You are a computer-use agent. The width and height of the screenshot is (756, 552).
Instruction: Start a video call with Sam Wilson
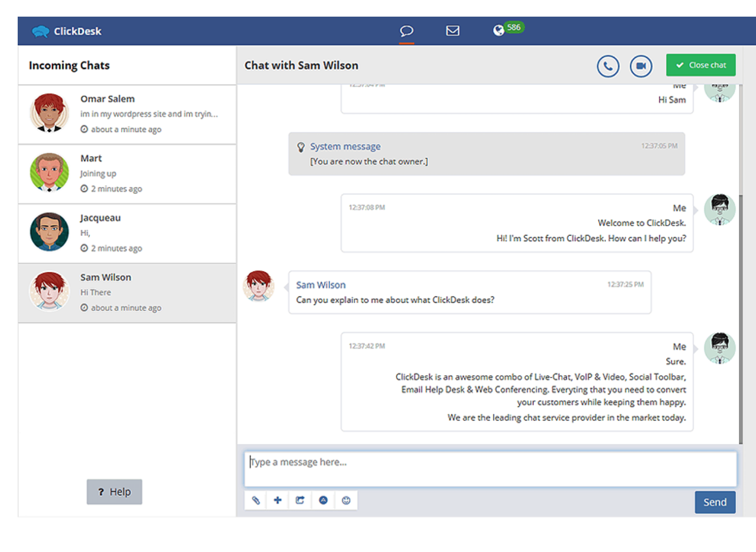pyautogui.click(x=641, y=66)
